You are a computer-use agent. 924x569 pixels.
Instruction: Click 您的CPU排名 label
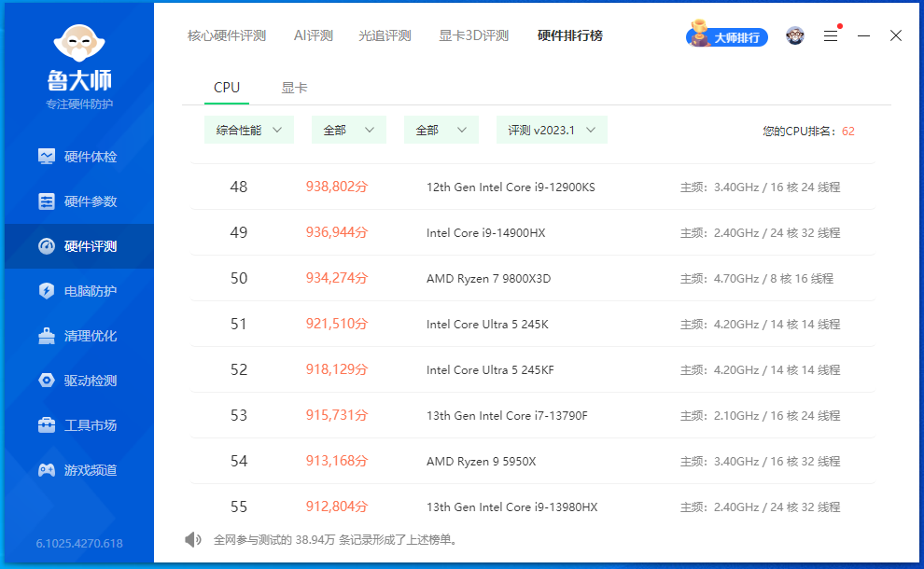coord(799,132)
